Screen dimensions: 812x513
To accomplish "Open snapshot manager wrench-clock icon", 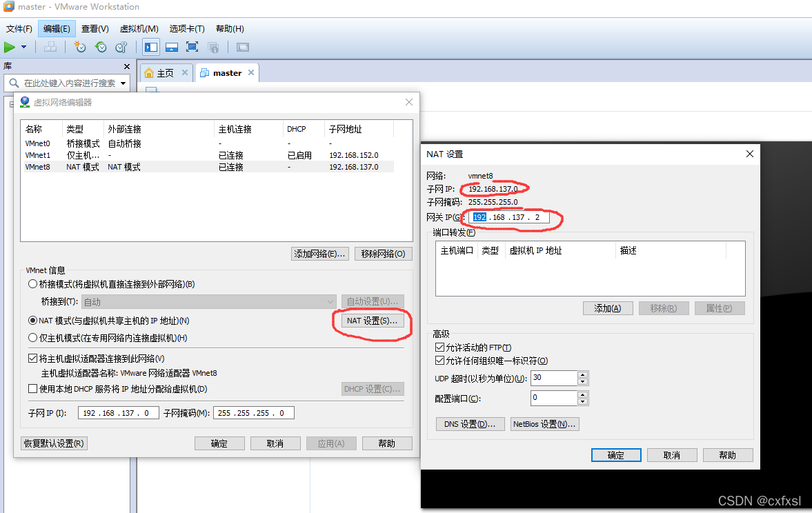I will pos(121,47).
